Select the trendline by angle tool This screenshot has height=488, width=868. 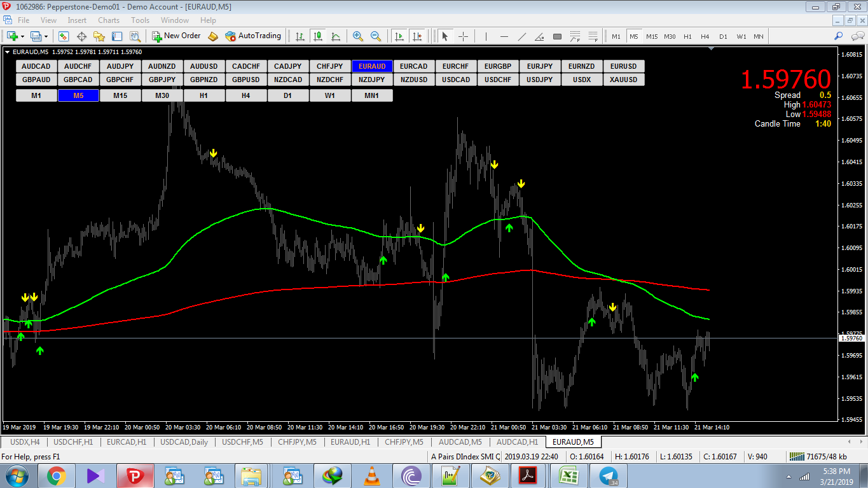click(x=539, y=36)
